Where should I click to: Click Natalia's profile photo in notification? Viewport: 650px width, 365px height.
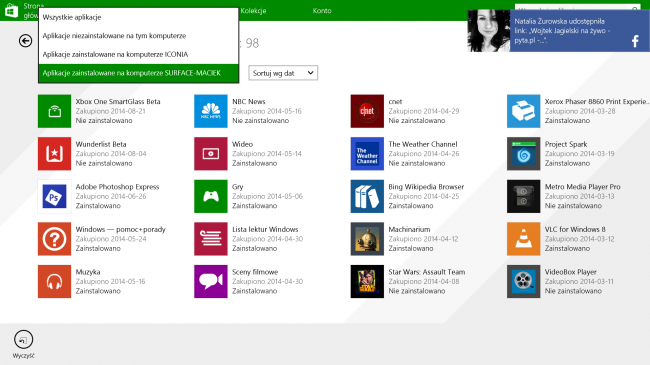tap(489, 31)
